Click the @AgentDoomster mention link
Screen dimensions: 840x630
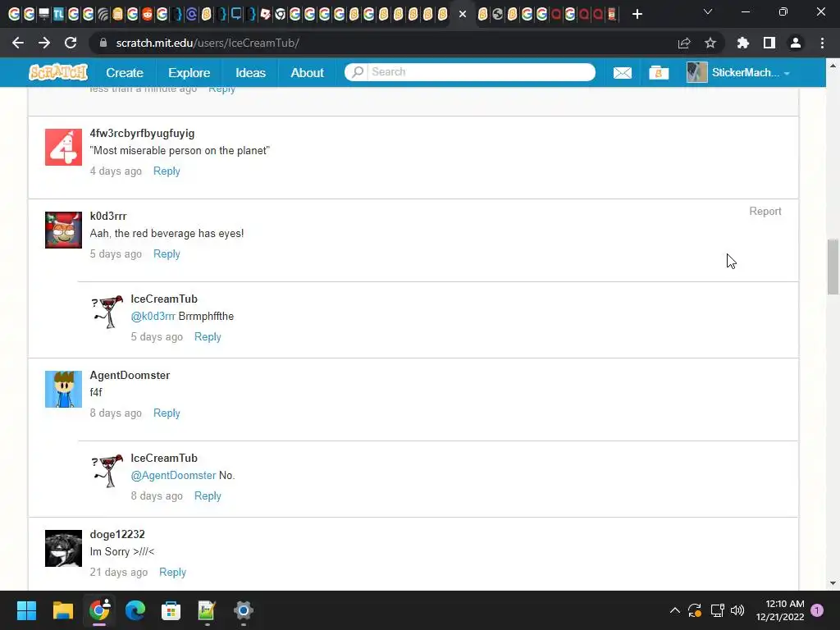(x=173, y=475)
